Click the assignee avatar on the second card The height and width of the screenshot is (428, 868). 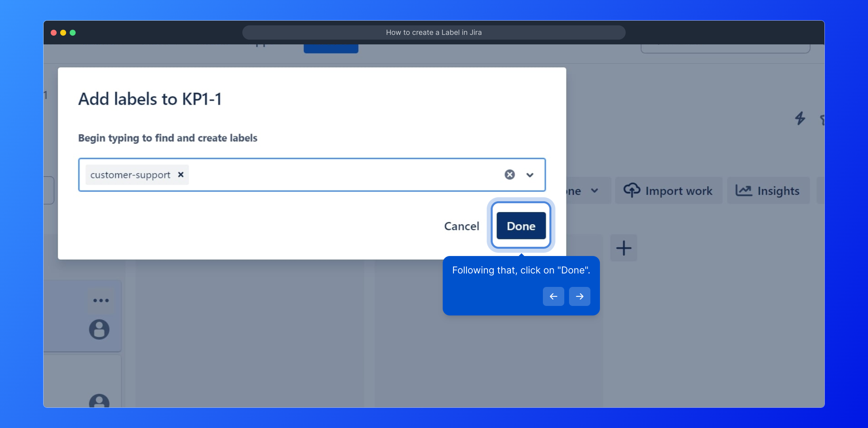click(99, 401)
